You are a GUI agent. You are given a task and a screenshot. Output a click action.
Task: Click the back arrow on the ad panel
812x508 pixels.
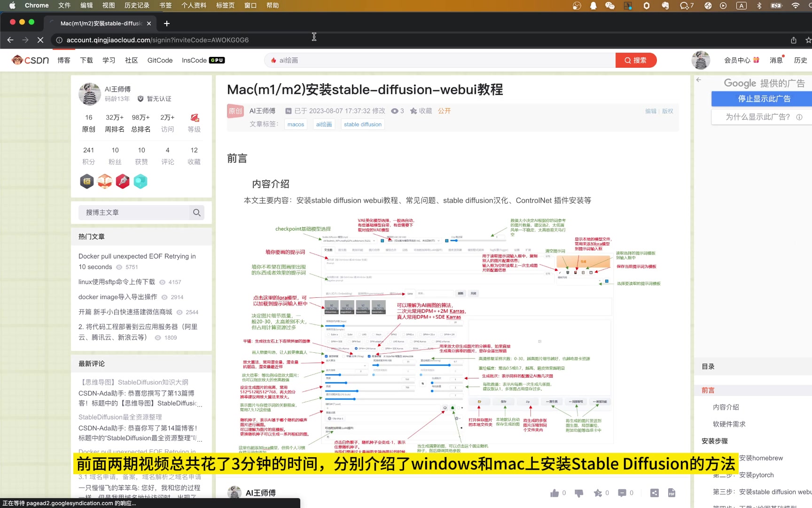[699, 80]
